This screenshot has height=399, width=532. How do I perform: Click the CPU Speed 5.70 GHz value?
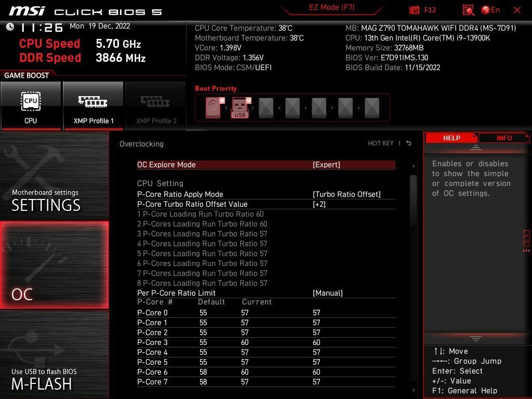coord(118,44)
